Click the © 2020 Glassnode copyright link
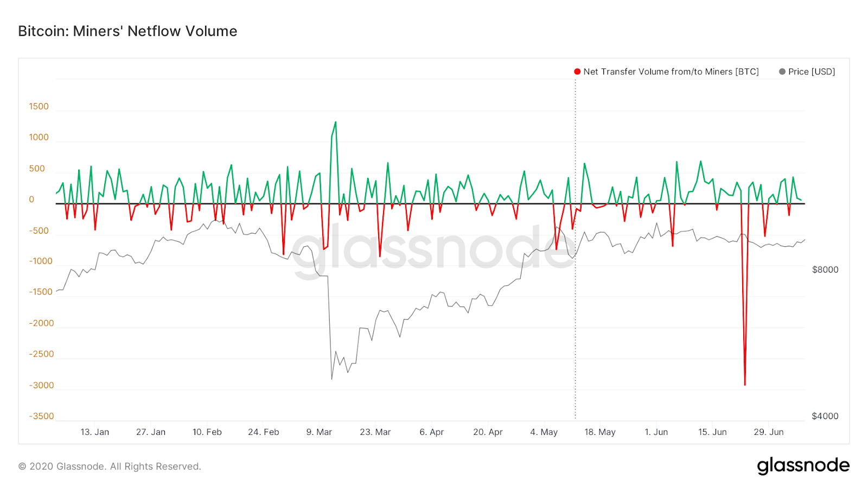 tap(110, 466)
